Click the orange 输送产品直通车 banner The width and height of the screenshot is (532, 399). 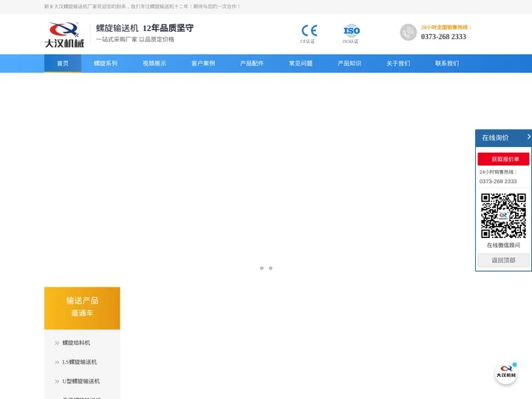coord(82,307)
